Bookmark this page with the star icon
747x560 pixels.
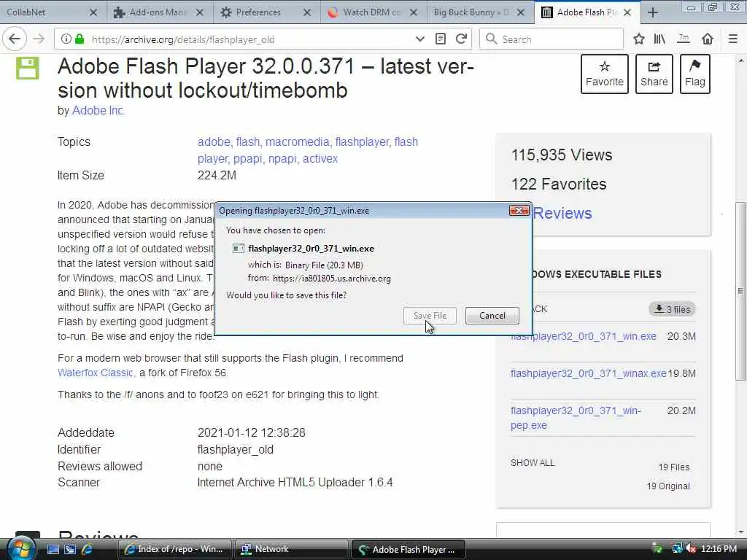coord(639,39)
